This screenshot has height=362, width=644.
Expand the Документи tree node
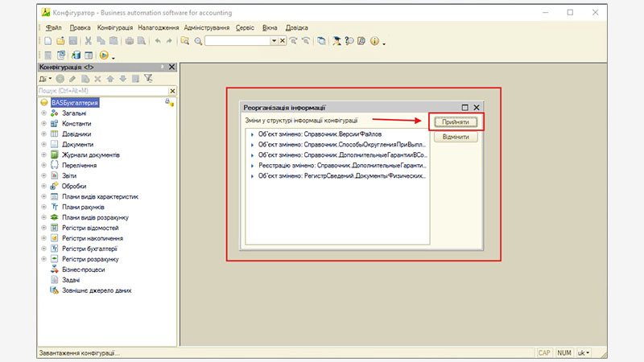coord(43,145)
